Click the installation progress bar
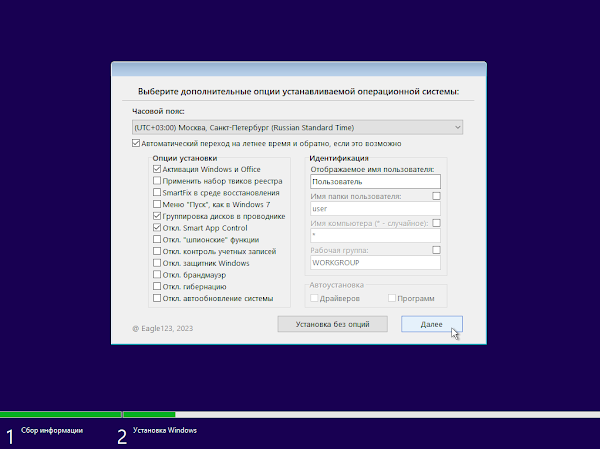Screen dimensions: 600x449 coord(300,415)
